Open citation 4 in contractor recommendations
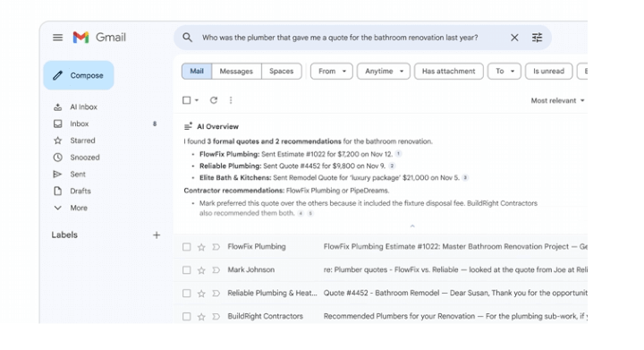 (x=301, y=213)
